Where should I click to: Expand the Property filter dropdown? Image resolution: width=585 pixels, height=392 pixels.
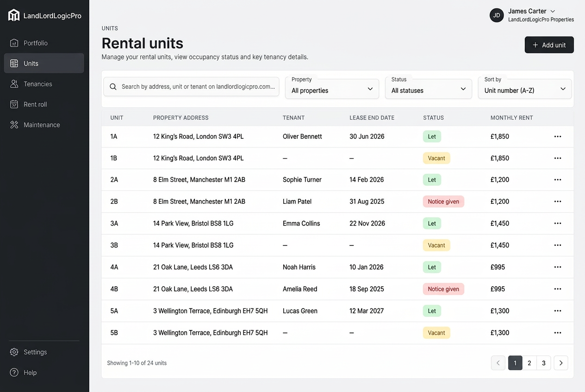(332, 88)
